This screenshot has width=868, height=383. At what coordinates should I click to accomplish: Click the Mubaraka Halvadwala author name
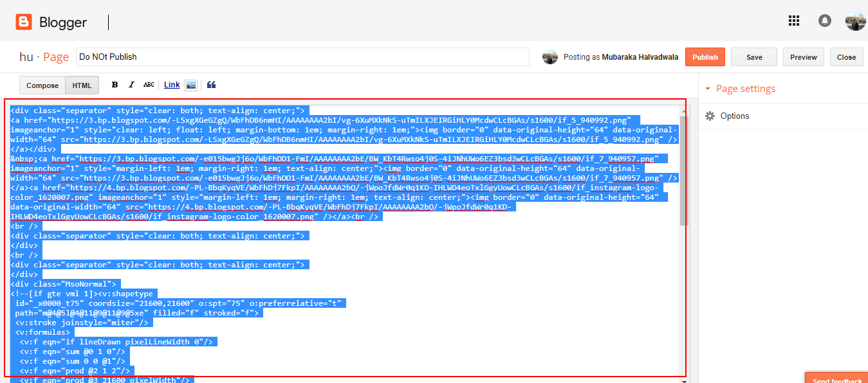tap(640, 57)
